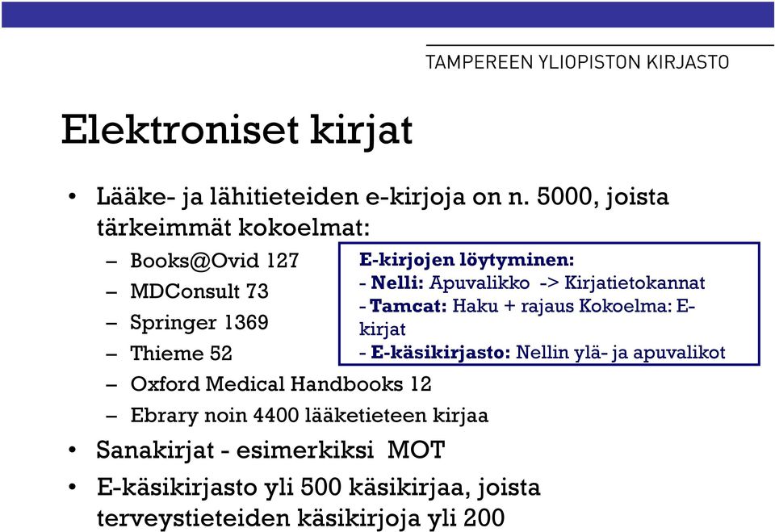The image size is (775, 532).
Task: Select the 'Springer 1369' list item
Action: pos(199,322)
